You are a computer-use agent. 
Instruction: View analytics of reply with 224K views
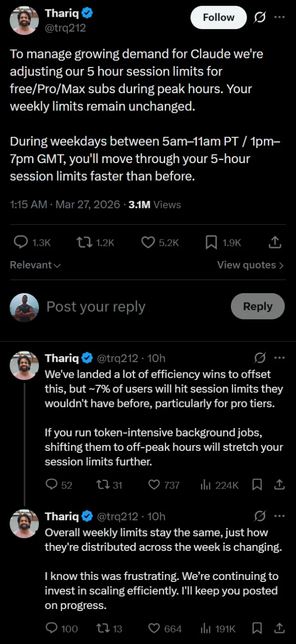point(206,485)
